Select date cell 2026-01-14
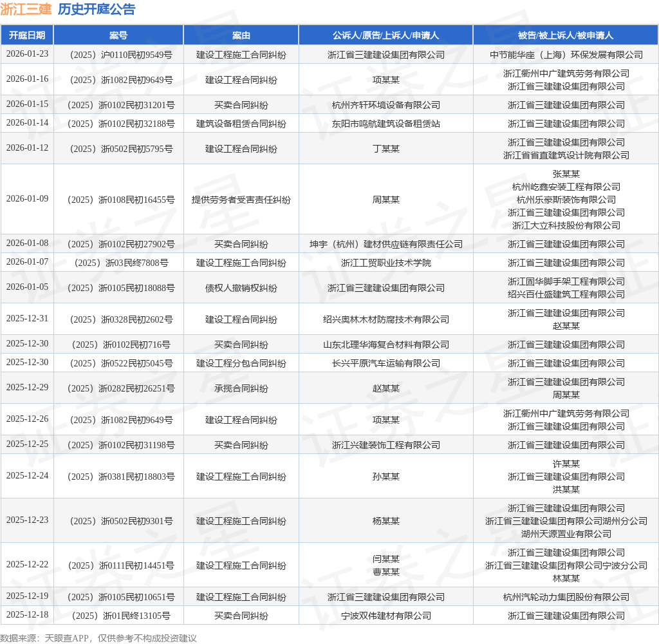Screen dimensions: 659x644 click(x=27, y=123)
